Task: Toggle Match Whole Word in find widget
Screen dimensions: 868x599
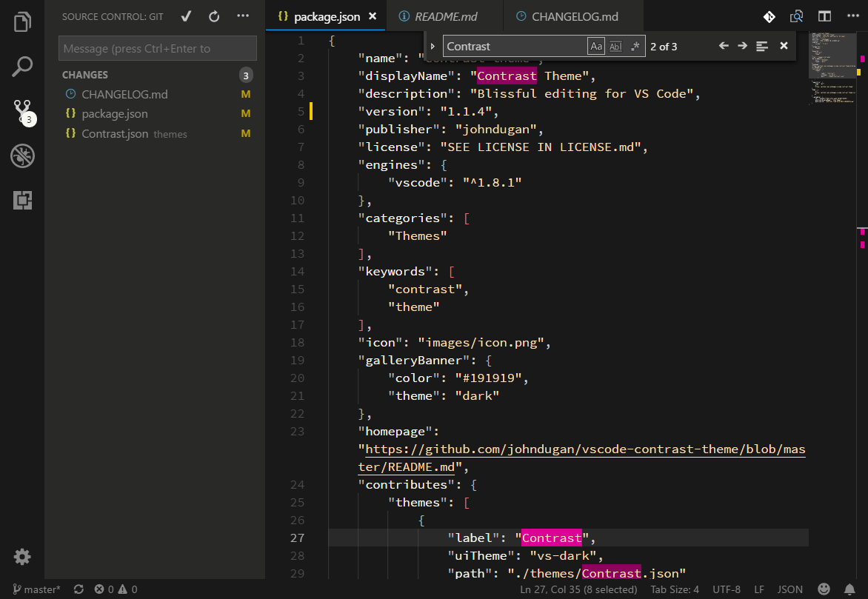Action: click(615, 47)
